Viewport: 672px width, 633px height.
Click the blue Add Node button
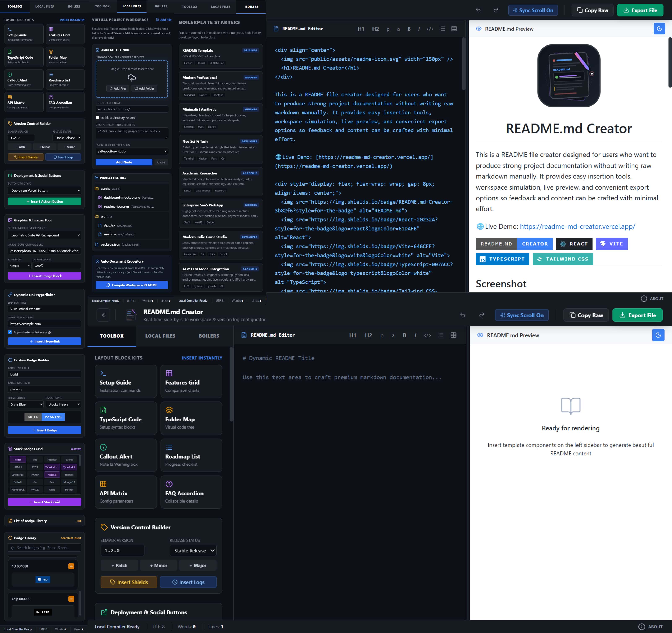coord(124,162)
